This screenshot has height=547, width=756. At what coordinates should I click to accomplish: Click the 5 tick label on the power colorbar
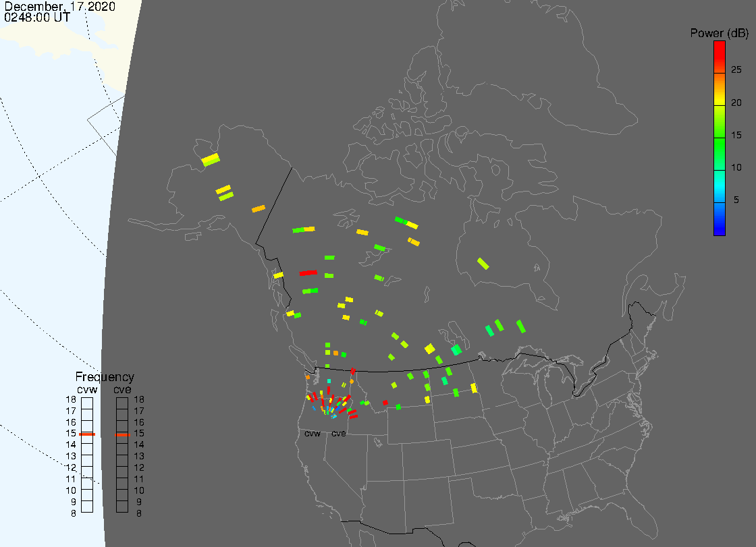tap(736, 200)
